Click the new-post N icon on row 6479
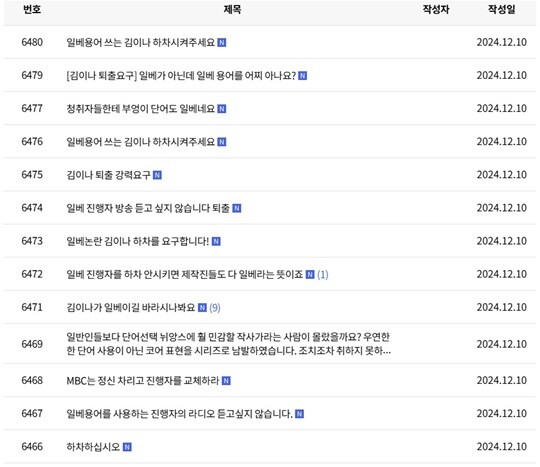The width and height of the screenshot is (540, 467). tap(302, 76)
